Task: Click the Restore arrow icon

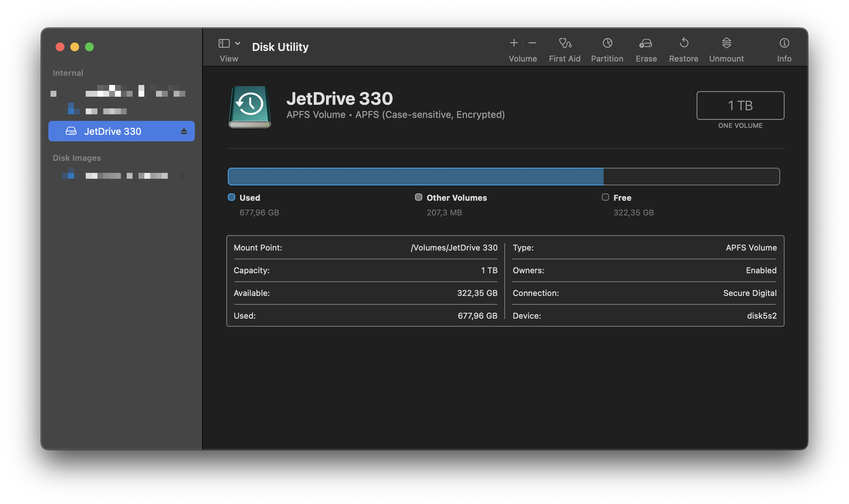Action: point(684,43)
